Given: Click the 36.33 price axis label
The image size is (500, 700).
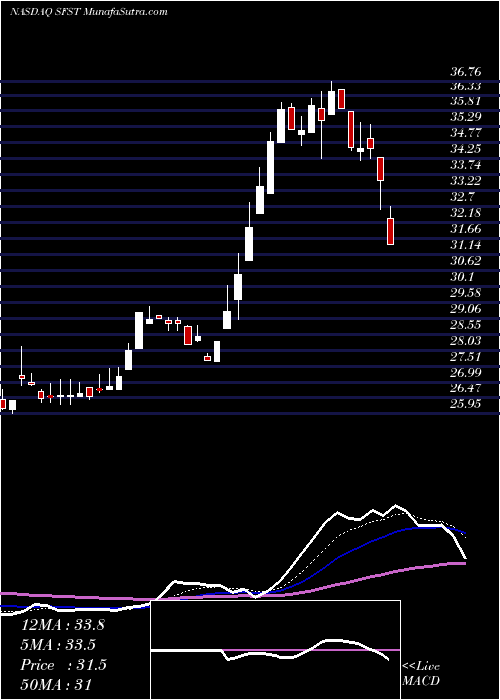Looking at the screenshot, I should pos(466,88).
